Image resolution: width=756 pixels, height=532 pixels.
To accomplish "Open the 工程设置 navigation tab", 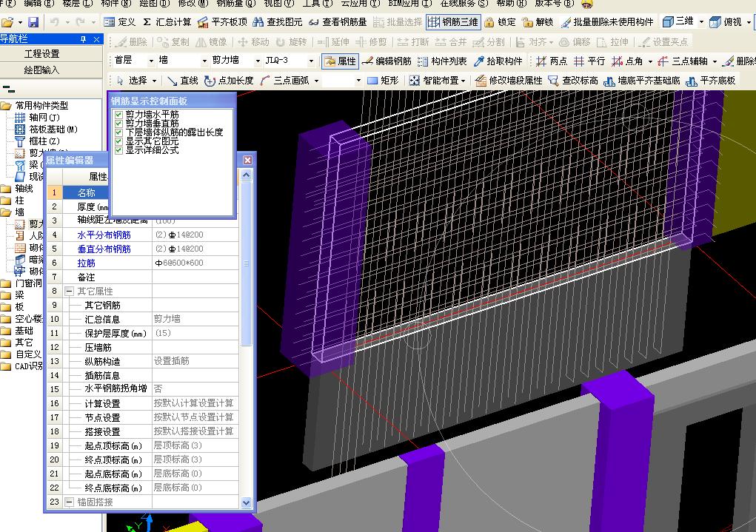I will point(42,54).
